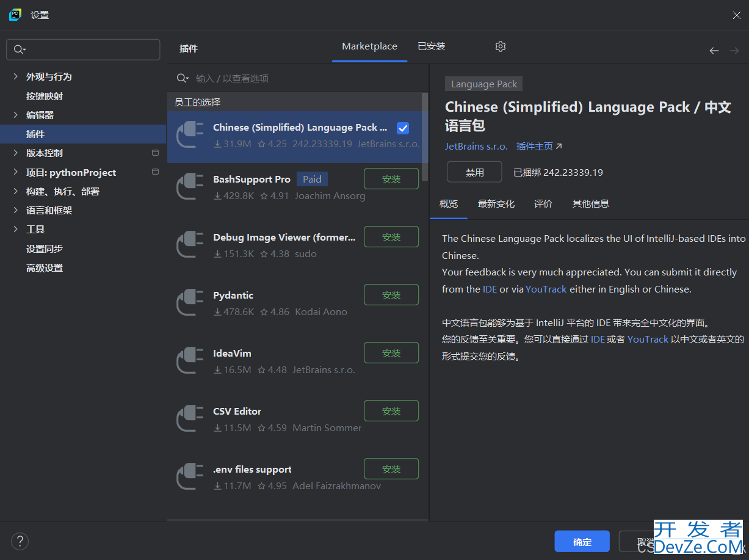Expand the 构建、执行、部署 node

[x=15, y=191]
